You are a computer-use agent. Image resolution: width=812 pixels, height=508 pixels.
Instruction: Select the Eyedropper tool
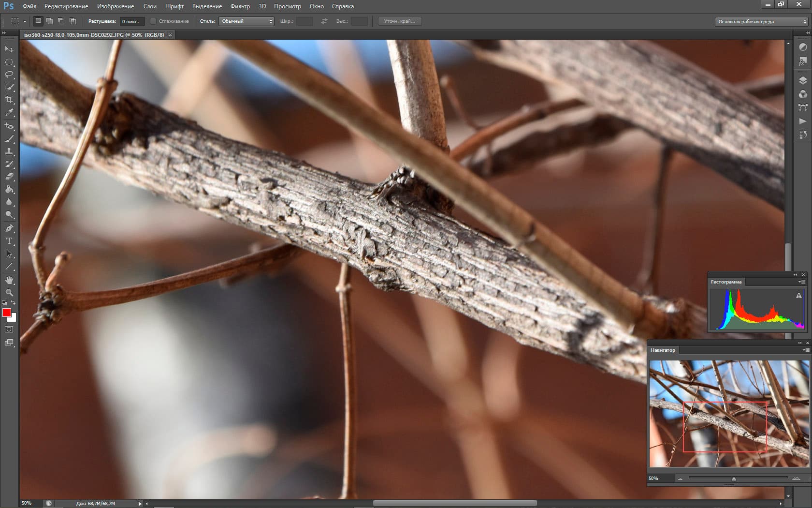(9, 112)
